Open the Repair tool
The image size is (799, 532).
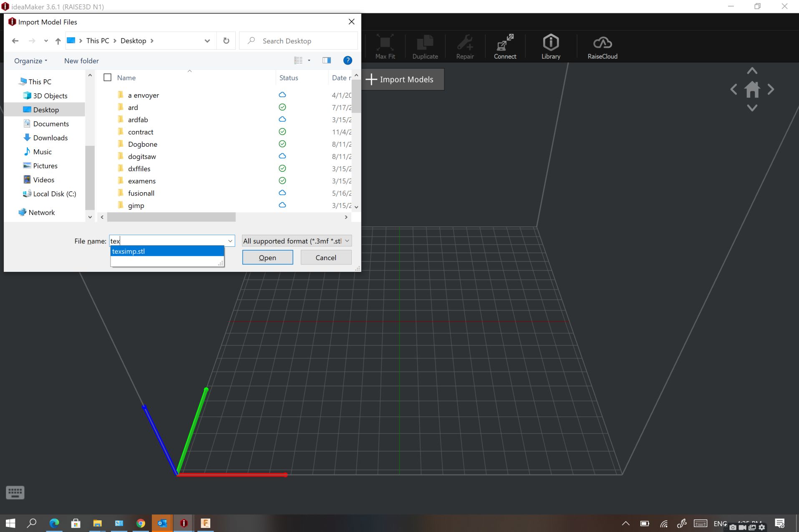(x=465, y=47)
